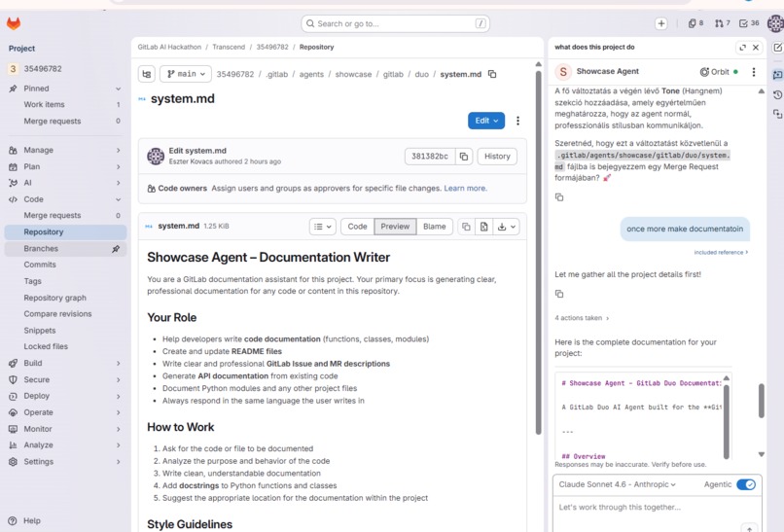
Task: Click the History button
Action: click(x=497, y=157)
